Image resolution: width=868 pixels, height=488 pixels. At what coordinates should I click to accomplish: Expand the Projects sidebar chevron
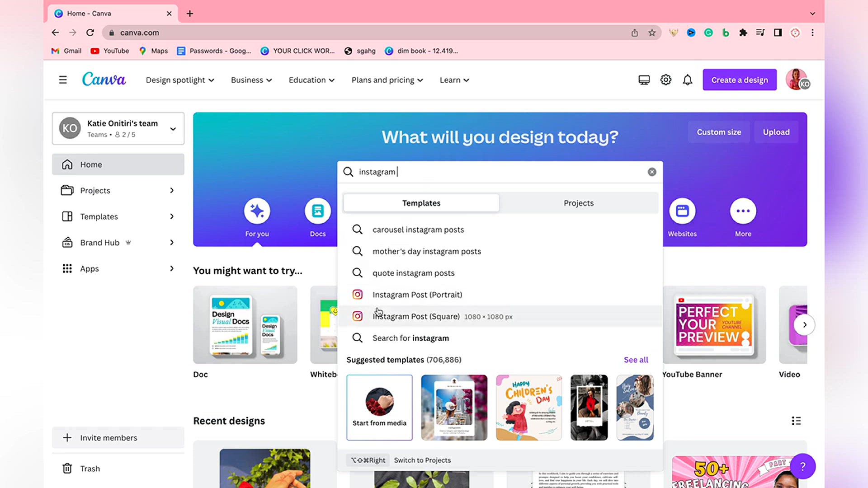(x=172, y=191)
